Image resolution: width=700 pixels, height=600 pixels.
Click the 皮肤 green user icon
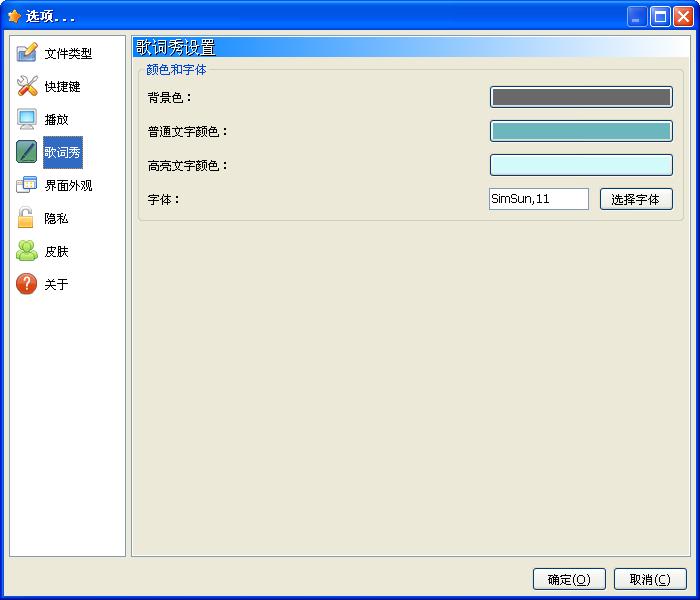[x=27, y=250]
